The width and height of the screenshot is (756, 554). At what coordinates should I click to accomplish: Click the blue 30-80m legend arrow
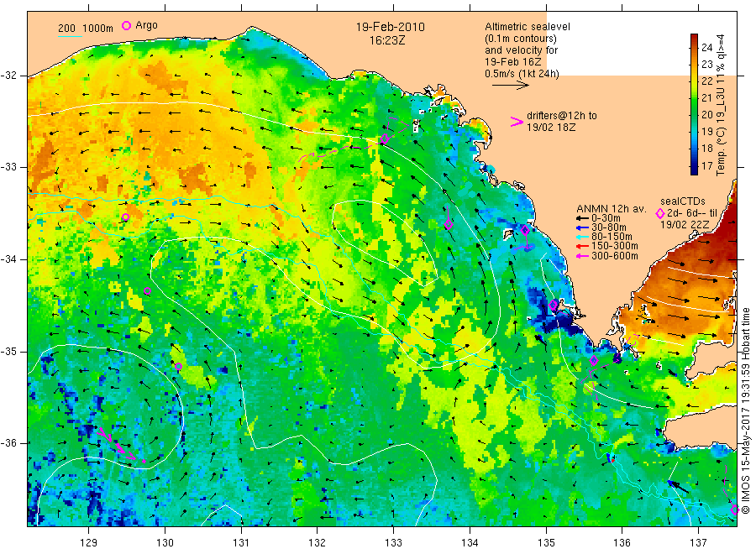[582, 227]
